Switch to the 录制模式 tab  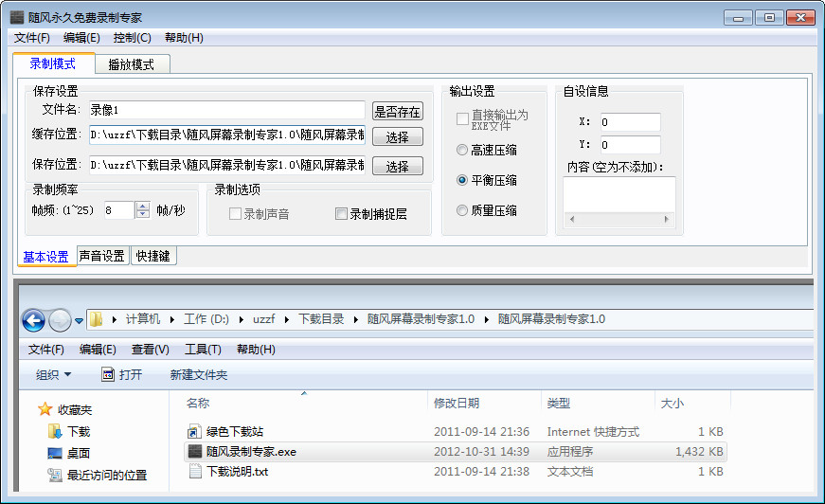53,63
